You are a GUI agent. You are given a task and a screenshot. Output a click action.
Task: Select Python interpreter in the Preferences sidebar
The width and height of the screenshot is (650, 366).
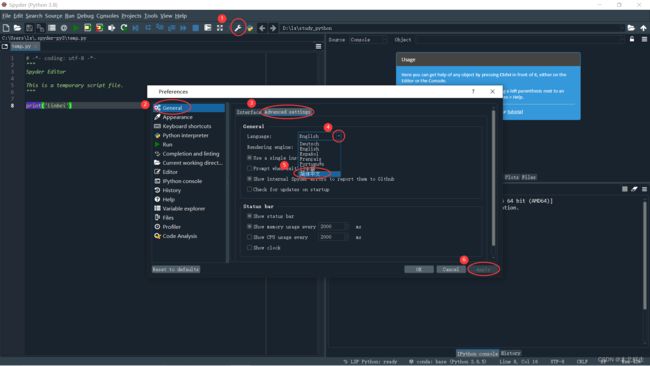(x=185, y=135)
